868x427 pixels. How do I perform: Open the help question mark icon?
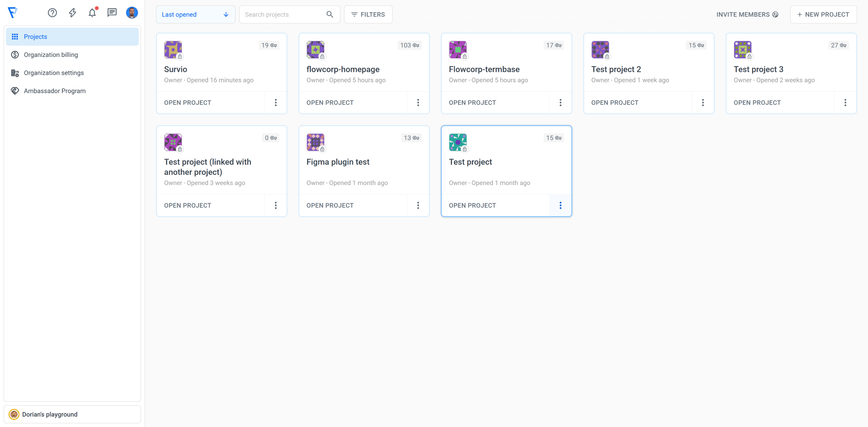pyautogui.click(x=52, y=13)
